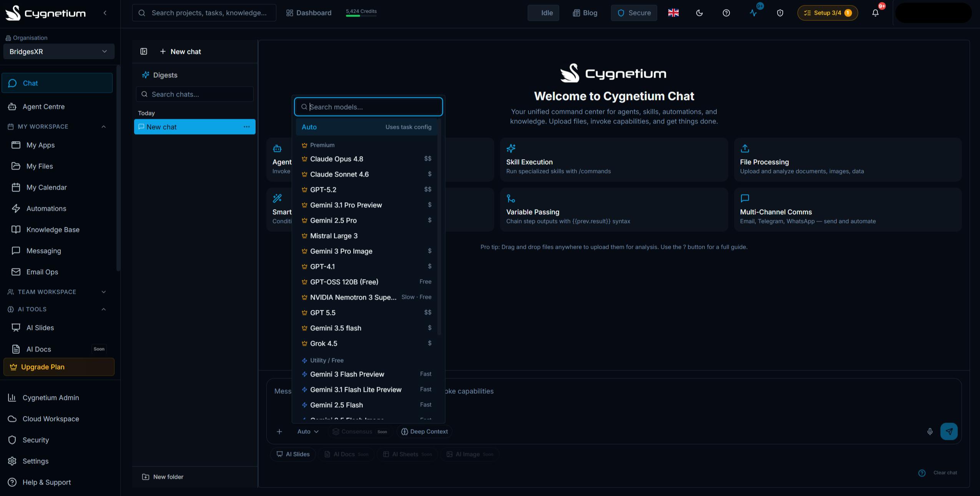Start a New chat
The height and width of the screenshot is (496, 980).
[x=180, y=52]
